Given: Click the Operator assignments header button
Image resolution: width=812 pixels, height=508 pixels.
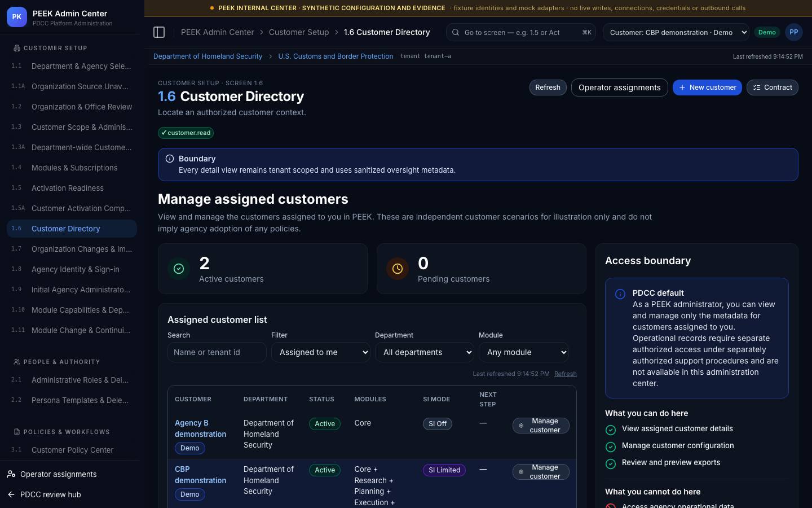Looking at the screenshot, I should (619, 87).
